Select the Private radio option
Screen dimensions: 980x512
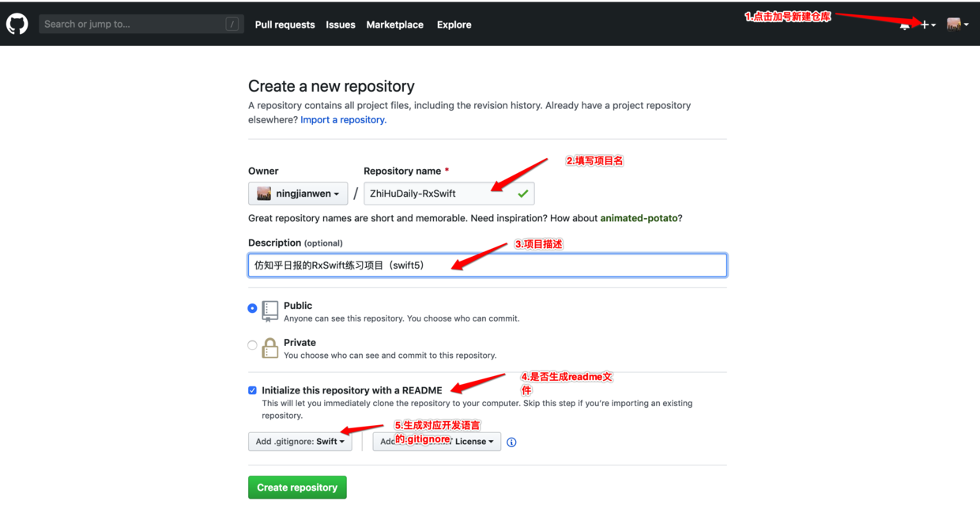252,345
